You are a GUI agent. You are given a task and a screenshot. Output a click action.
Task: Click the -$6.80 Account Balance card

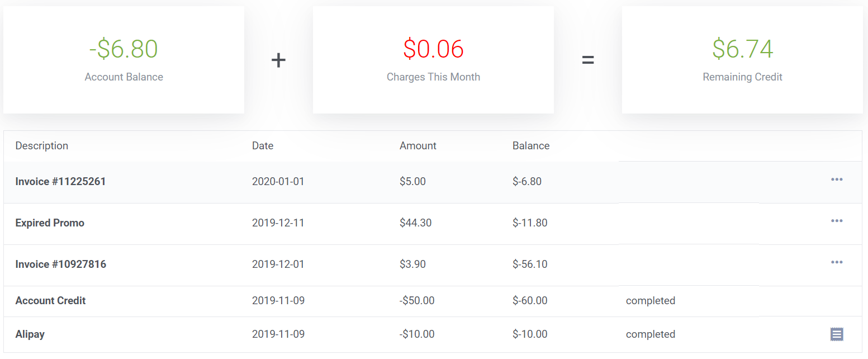coord(124,60)
